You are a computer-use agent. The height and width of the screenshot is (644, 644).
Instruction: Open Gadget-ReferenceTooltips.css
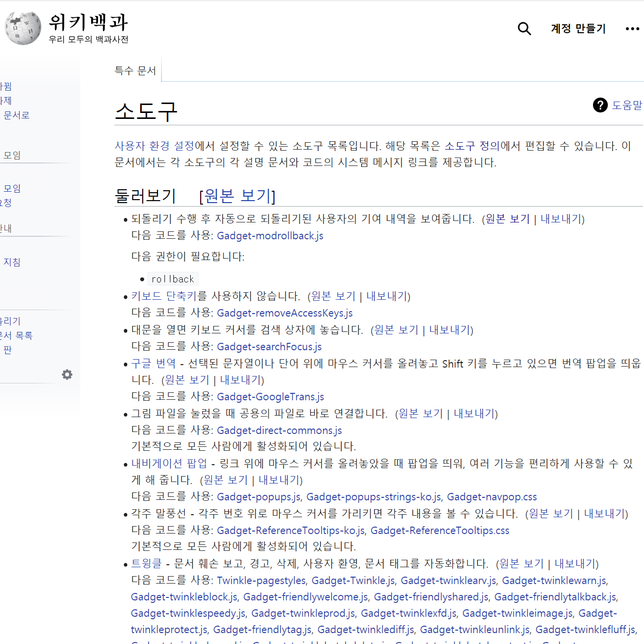pyautogui.click(x=440, y=531)
